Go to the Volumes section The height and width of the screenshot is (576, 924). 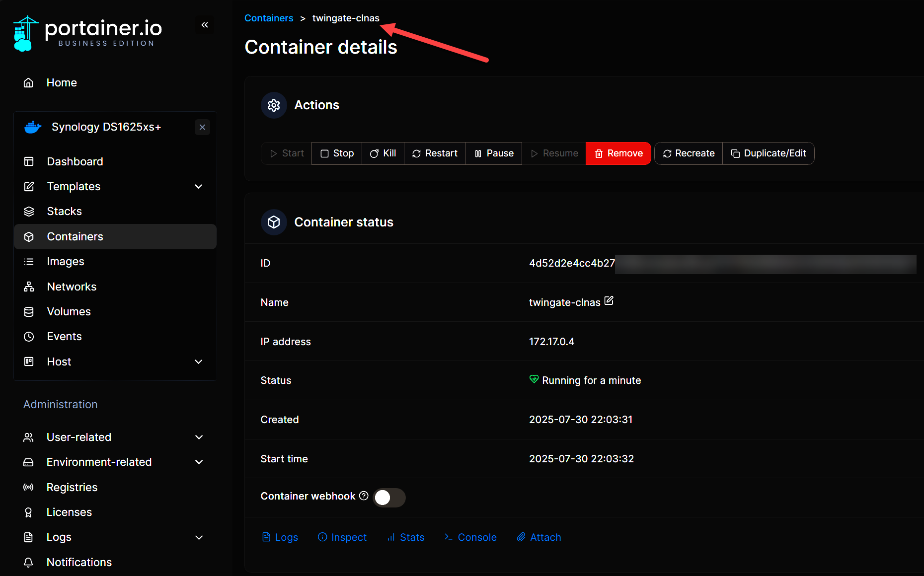point(69,311)
